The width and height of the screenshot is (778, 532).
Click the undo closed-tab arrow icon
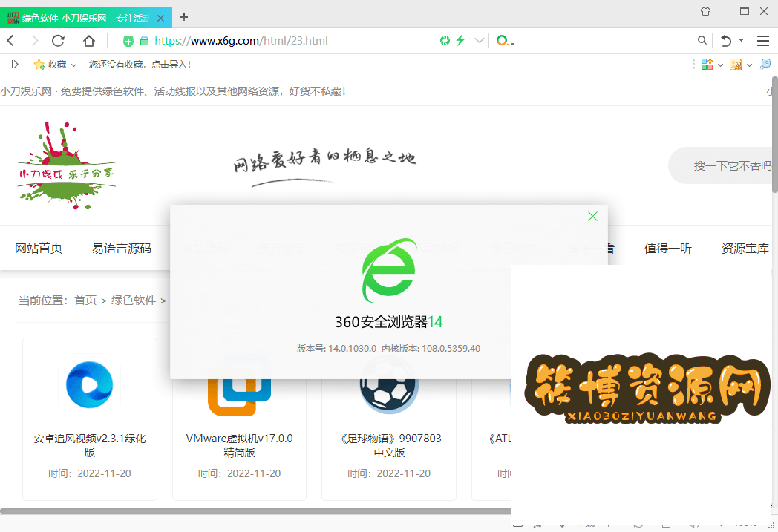726,41
